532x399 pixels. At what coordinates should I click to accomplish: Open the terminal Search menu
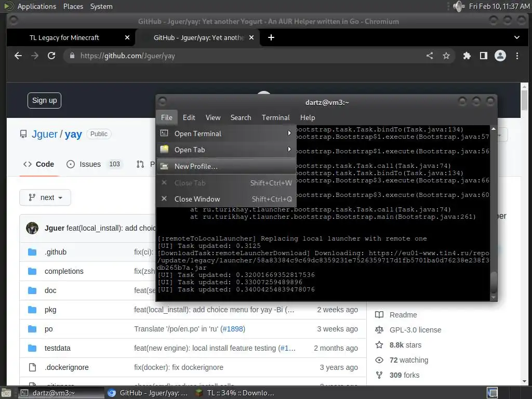pos(241,117)
